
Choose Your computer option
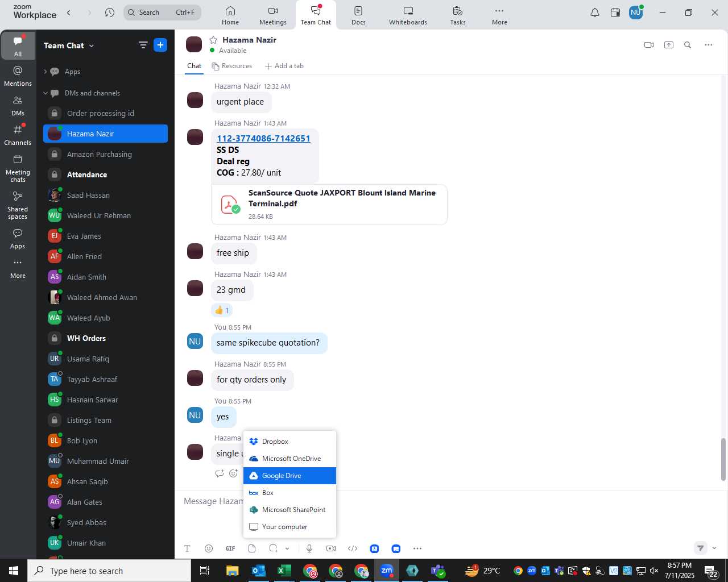click(x=289, y=527)
